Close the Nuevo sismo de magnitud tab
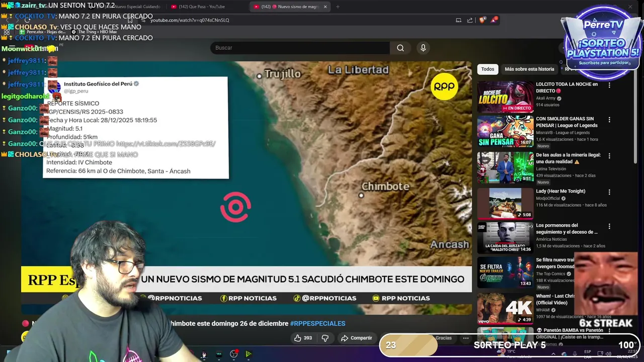 325,7
